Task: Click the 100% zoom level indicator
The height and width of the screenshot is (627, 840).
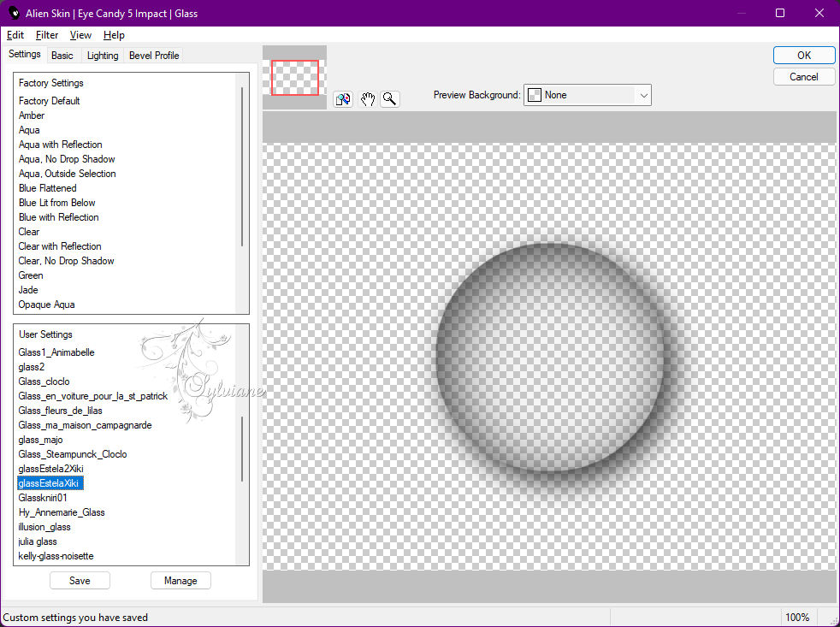Action: coord(797,618)
